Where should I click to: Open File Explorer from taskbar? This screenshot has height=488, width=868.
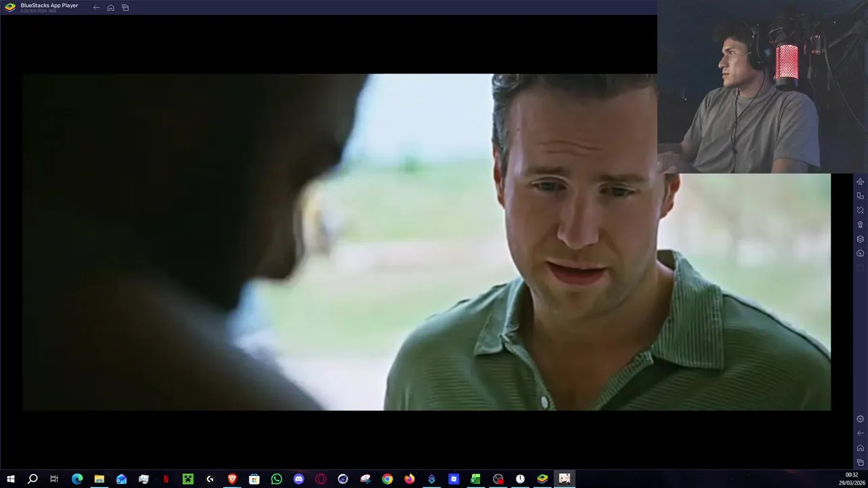tap(99, 479)
